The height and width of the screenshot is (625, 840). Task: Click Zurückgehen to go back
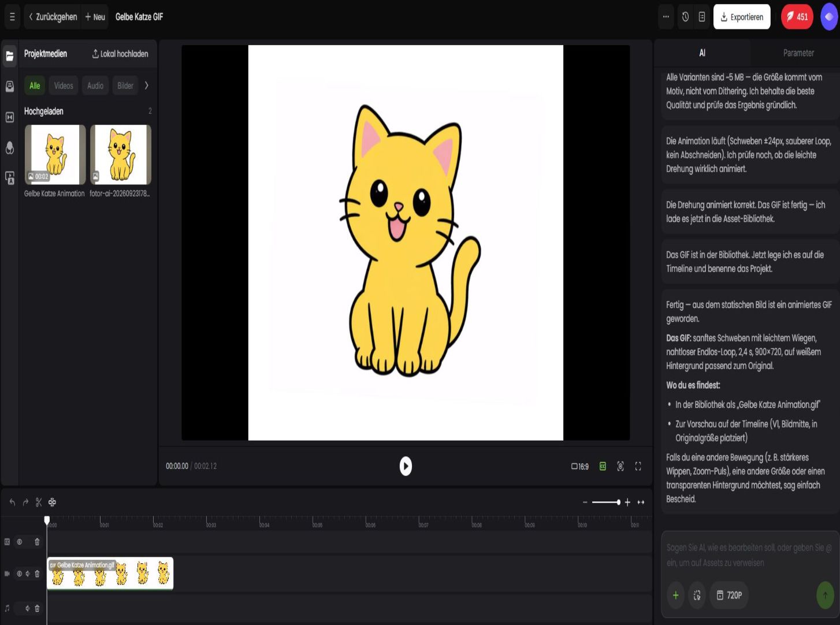(53, 17)
